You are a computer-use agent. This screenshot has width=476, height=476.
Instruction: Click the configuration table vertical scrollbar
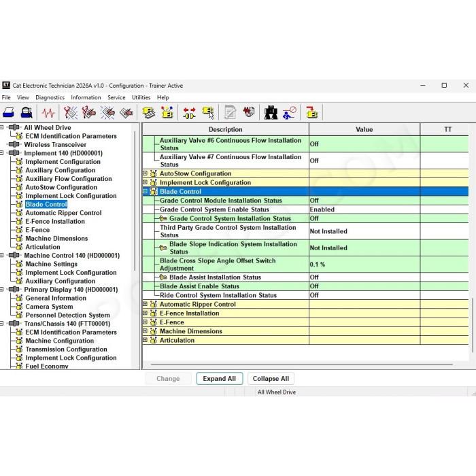coord(473,325)
